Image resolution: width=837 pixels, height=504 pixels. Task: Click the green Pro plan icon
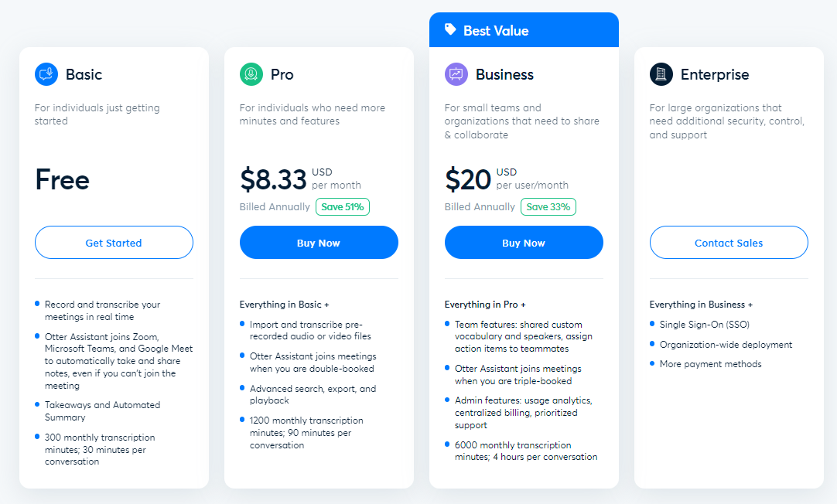point(251,74)
